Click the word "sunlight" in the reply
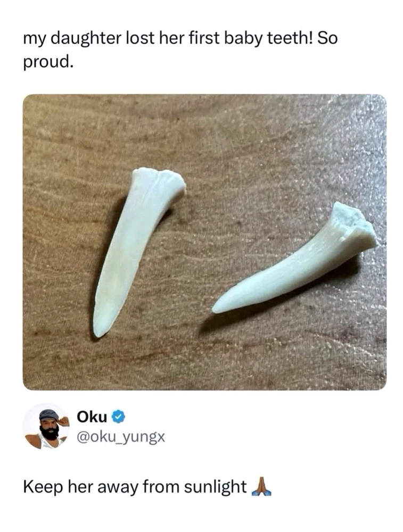This screenshot has height=532, width=403. click(215, 487)
